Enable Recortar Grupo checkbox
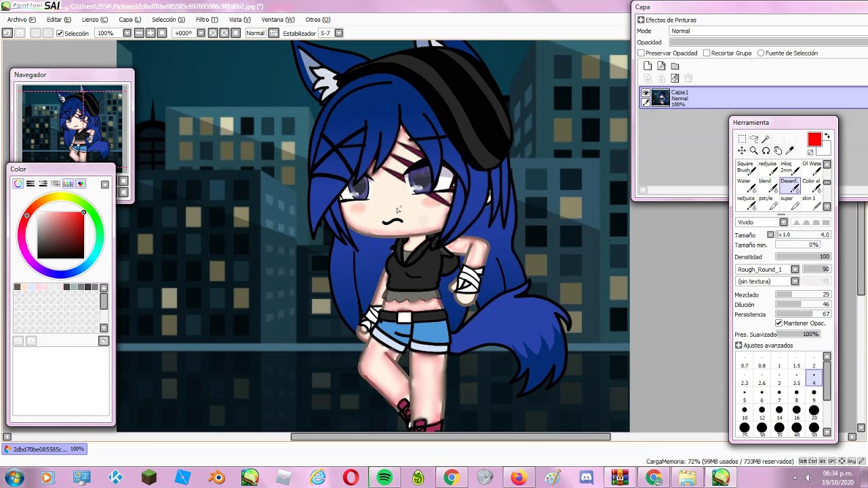Screen dimensions: 868x488 point(707,53)
